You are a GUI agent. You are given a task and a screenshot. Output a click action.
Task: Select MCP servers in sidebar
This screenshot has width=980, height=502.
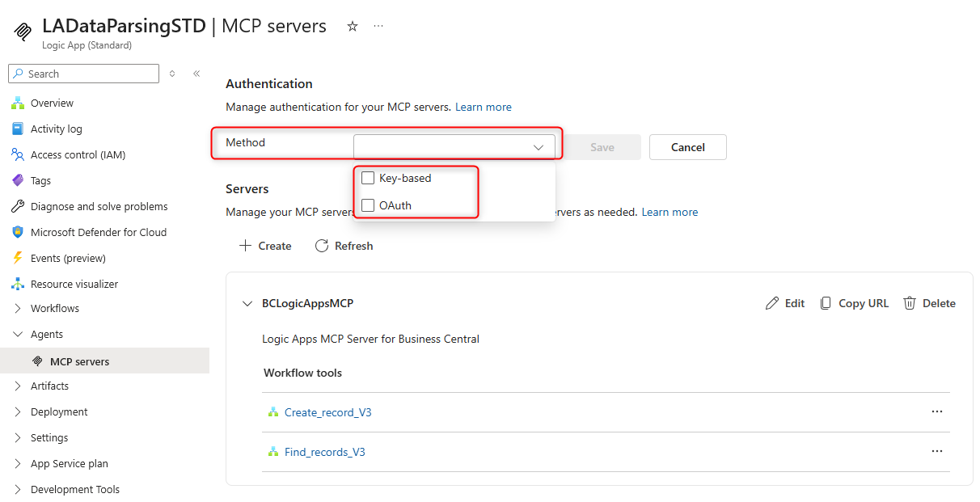click(x=79, y=361)
